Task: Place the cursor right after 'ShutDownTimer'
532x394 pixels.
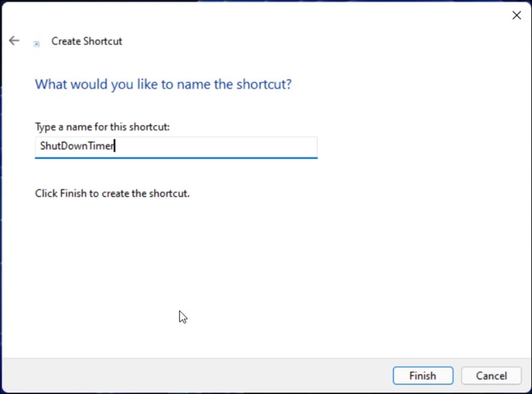Action: coord(115,146)
